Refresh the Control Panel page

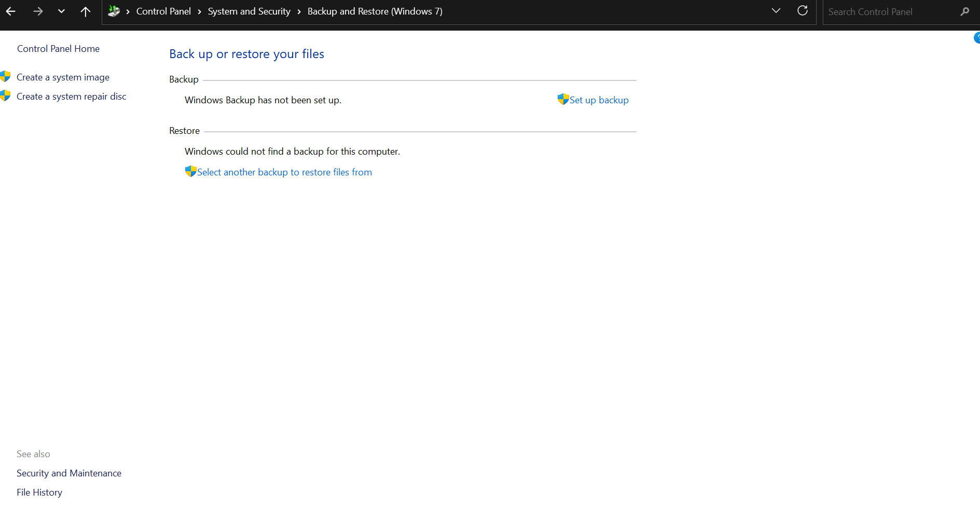(x=803, y=11)
